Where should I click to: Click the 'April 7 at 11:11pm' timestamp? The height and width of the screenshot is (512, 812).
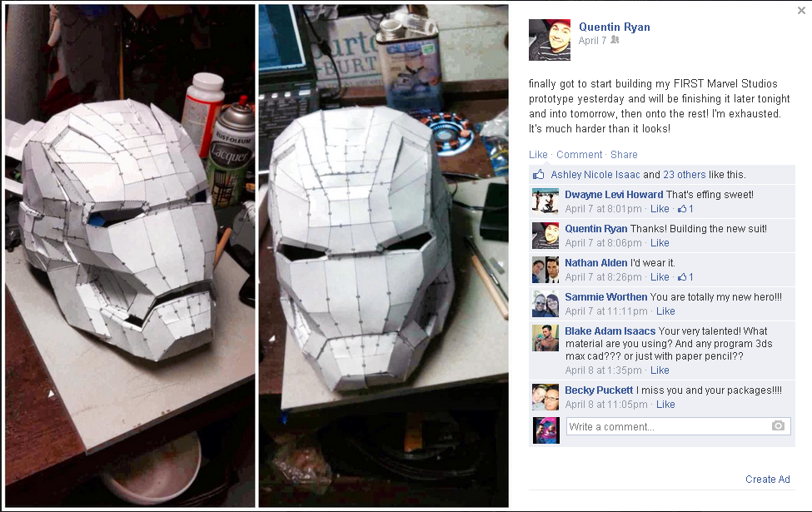tap(606, 311)
